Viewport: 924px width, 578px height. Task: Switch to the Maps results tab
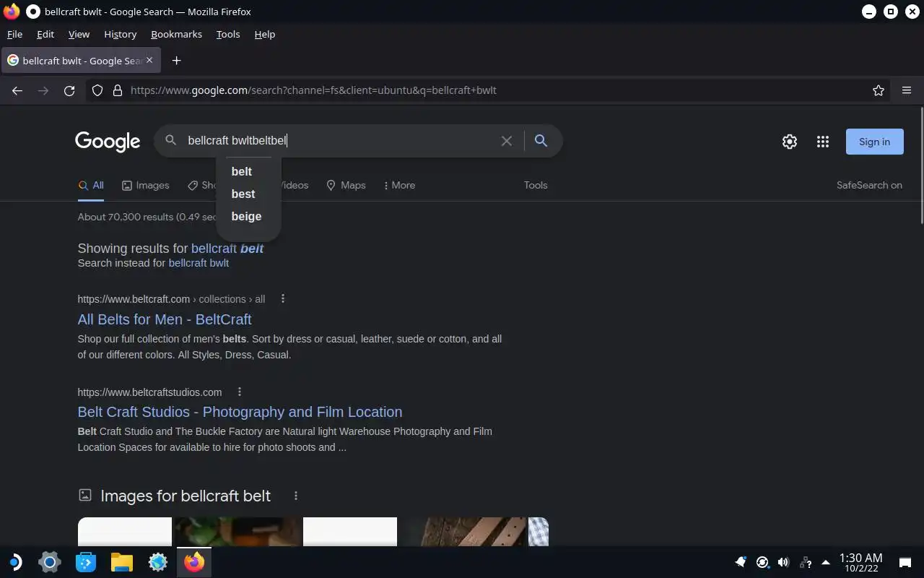pos(346,186)
